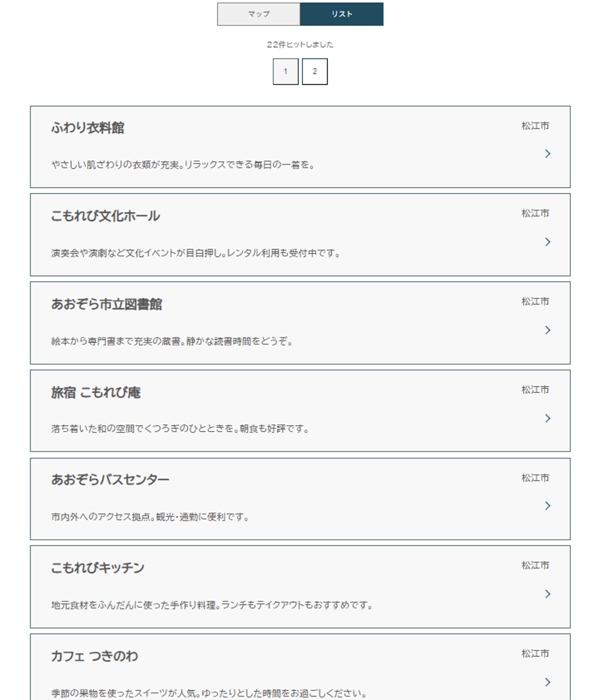
Task: View カフェ つきのわ listing title
Action: tap(95, 656)
